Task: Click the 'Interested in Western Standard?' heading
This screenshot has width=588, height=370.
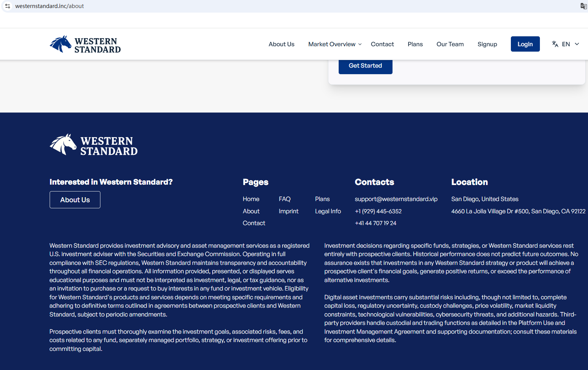Action: coord(111,182)
